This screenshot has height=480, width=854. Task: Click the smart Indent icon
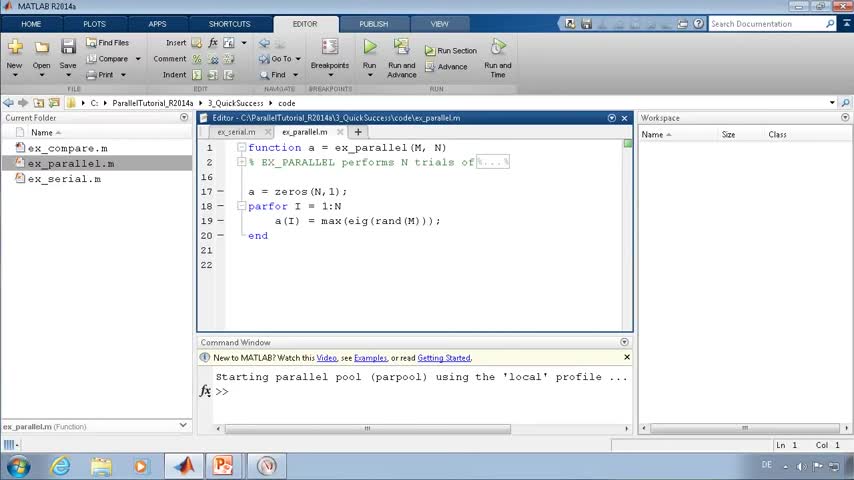point(197,75)
